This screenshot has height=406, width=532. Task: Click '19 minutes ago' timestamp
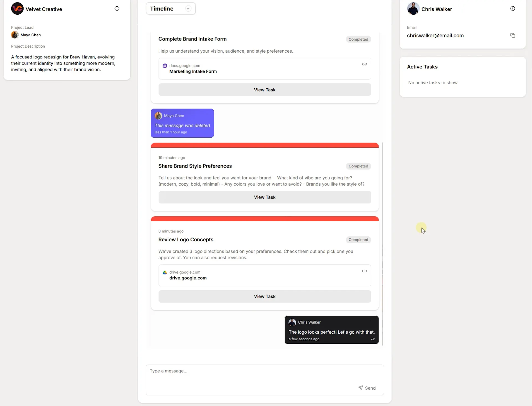172,158
